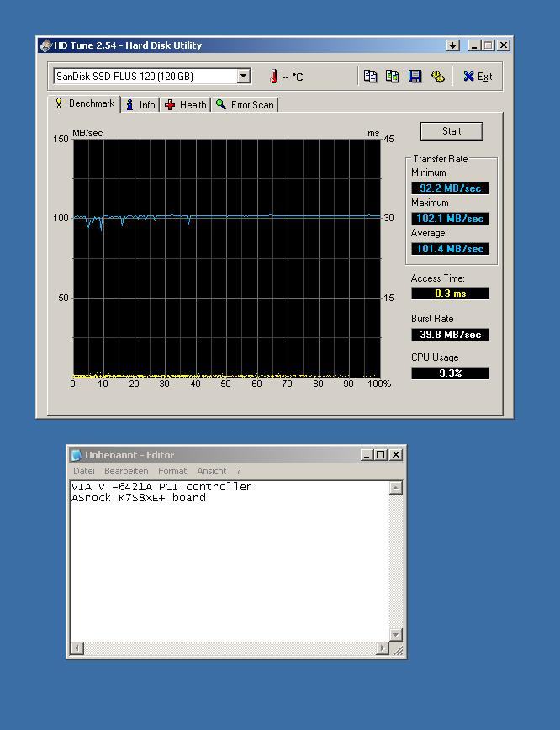Open the Ansicht menu in Editor

point(211,471)
